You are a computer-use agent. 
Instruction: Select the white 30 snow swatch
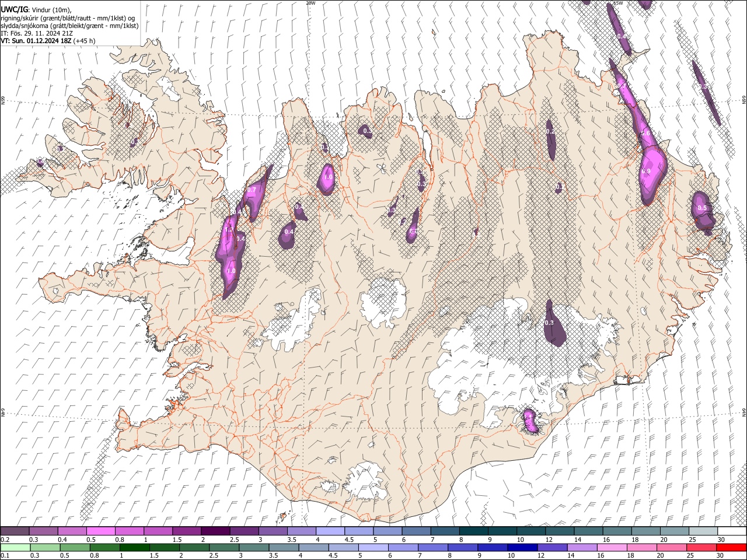[731, 531]
